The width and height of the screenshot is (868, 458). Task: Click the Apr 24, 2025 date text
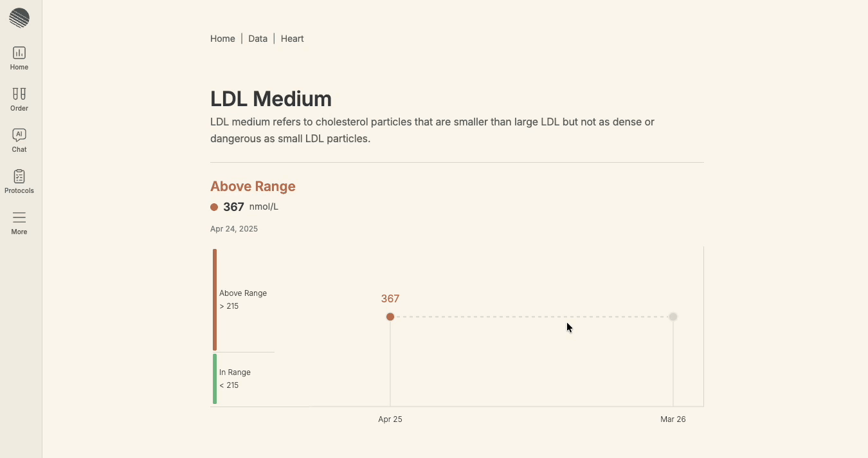[x=234, y=229]
